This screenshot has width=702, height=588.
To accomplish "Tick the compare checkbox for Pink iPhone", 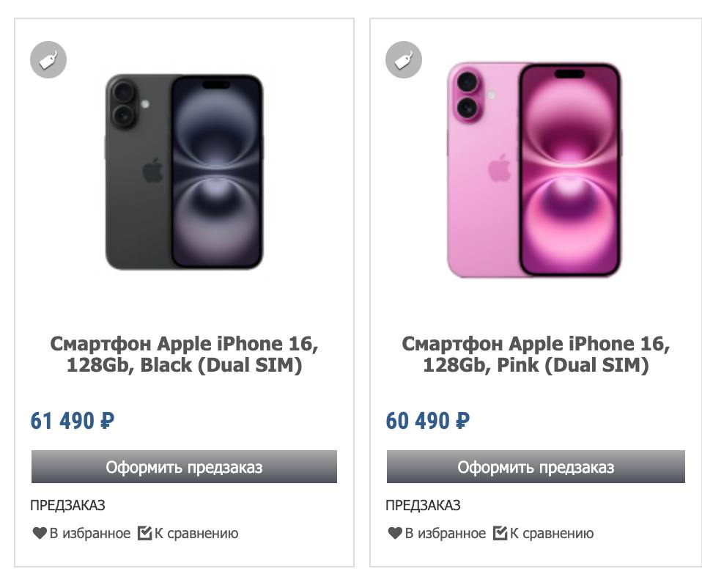I will pos(500,533).
